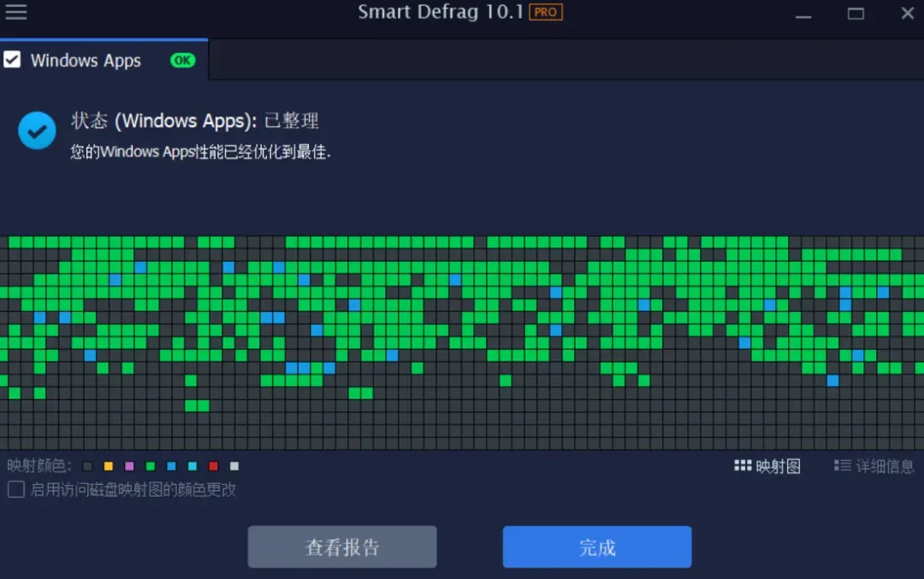Image resolution: width=924 pixels, height=579 pixels.
Task: Click the 查看报告 button
Action: [341, 547]
